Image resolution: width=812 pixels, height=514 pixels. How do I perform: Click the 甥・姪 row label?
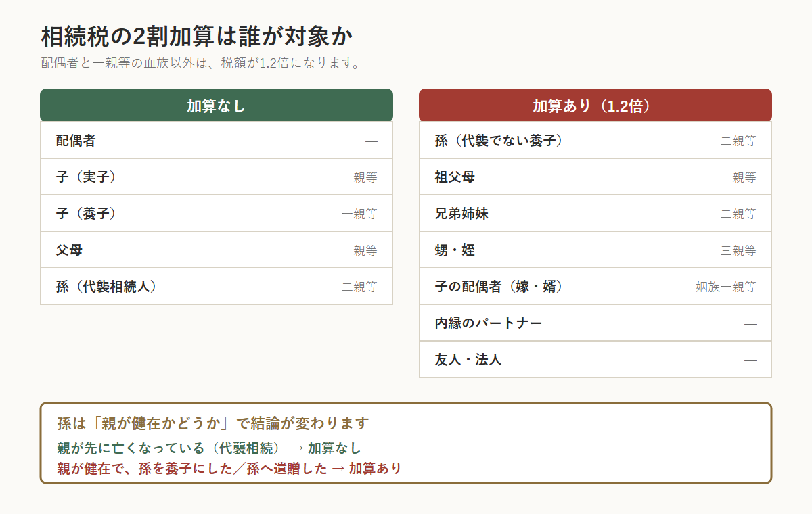455,250
